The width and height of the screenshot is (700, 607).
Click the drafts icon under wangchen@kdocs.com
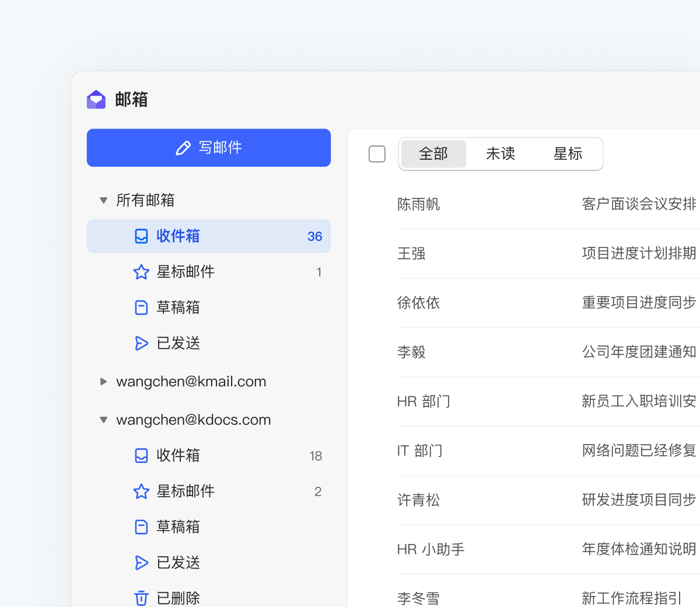pos(141,527)
